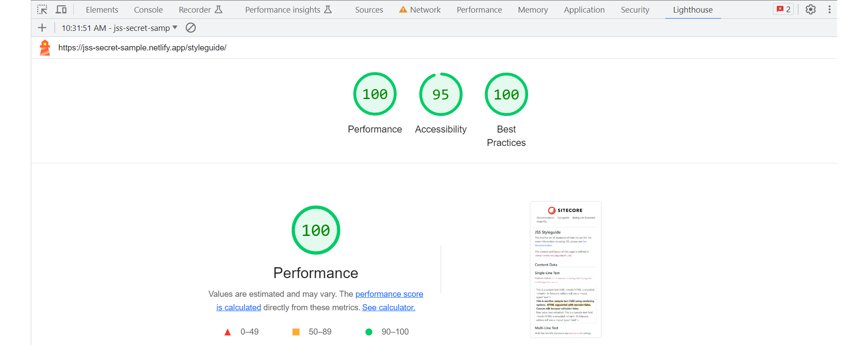Switch to the Elements tab
The width and height of the screenshot is (868, 345).
pos(102,10)
